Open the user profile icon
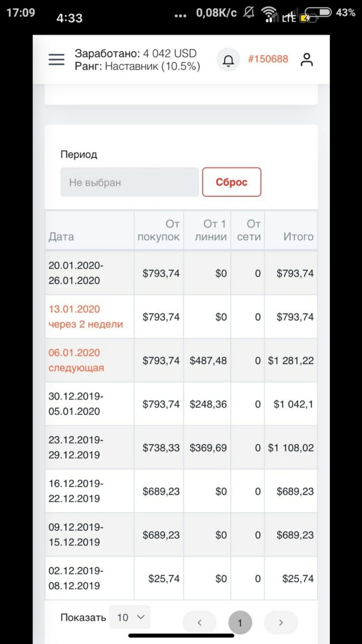362x644 pixels. point(307,60)
